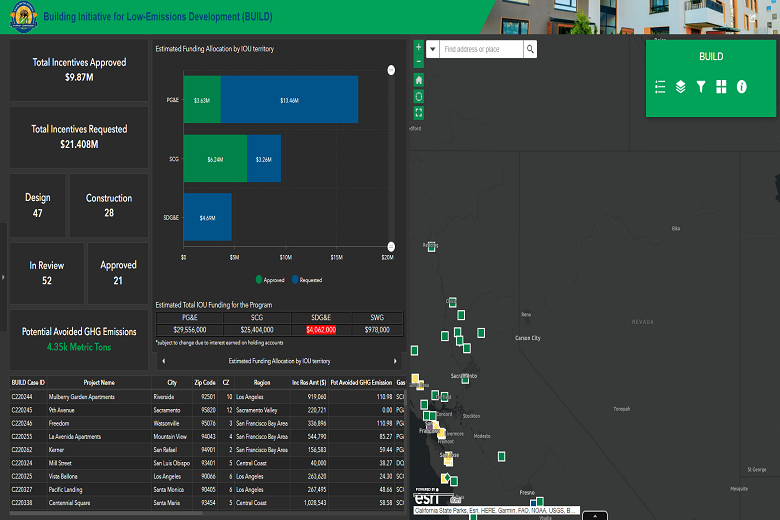This screenshot has width=780, height=520.
Task: Click the Building Initiative for Low-Emissions Development title
Action: click(x=158, y=16)
